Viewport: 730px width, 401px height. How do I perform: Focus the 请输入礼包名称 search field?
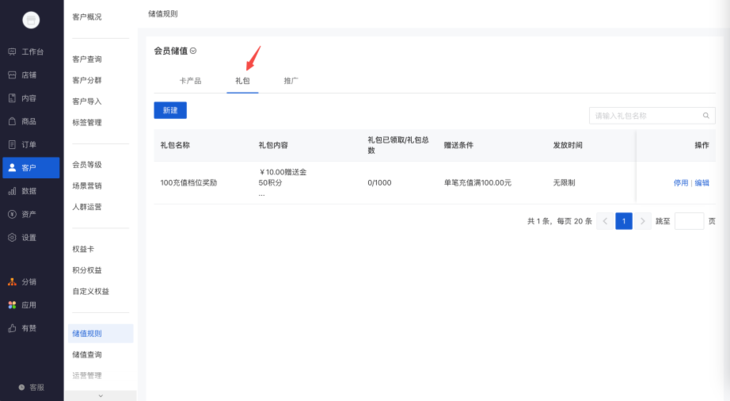click(x=644, y=116)
